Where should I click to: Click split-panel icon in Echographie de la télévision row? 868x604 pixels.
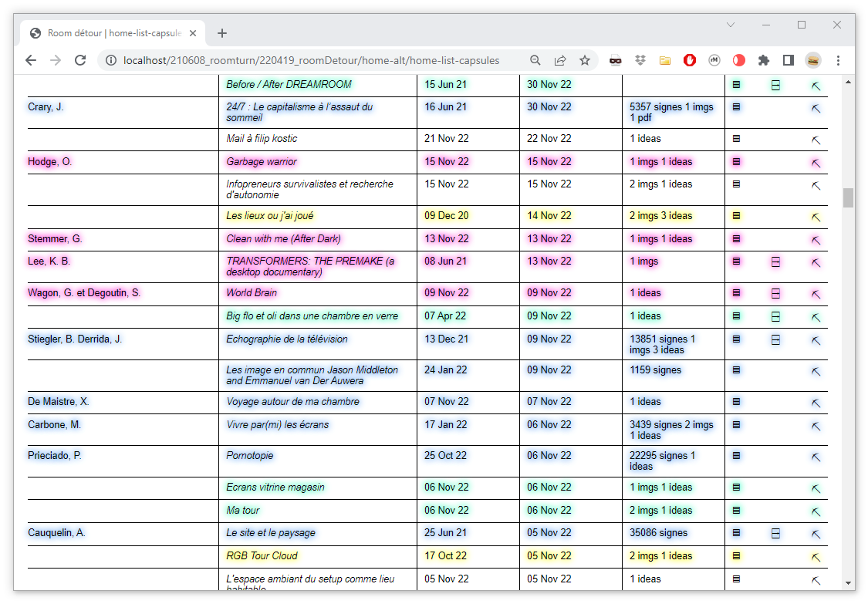click(x=775, y=339)
